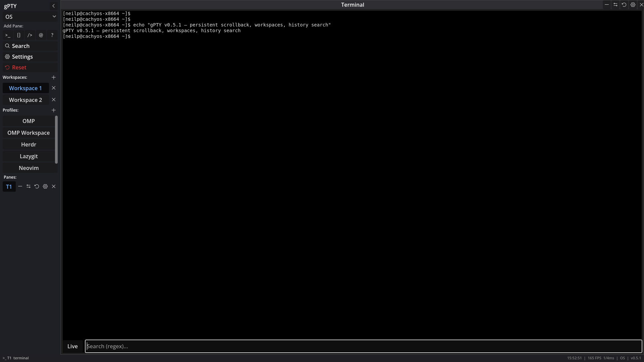Screen dimensions: 644x362
Task: Add a terminal pane with the >_ icon
Action: (x=8, y=35)
